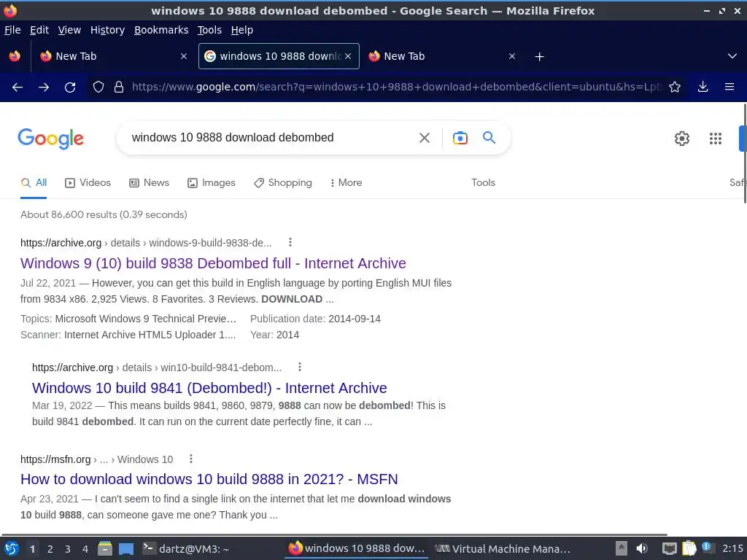Open the Tools menu in menu bar
This screenshot has height=560, width=747.
(x=209, y=30)
